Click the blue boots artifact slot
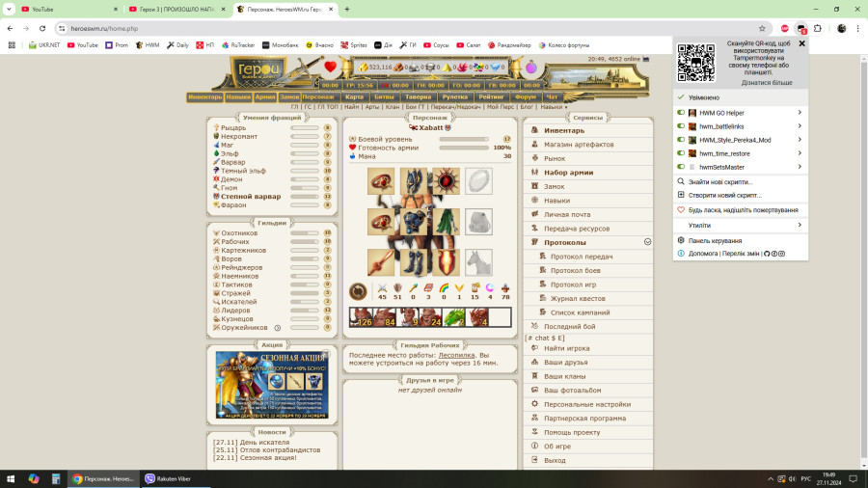 [414, 262]
